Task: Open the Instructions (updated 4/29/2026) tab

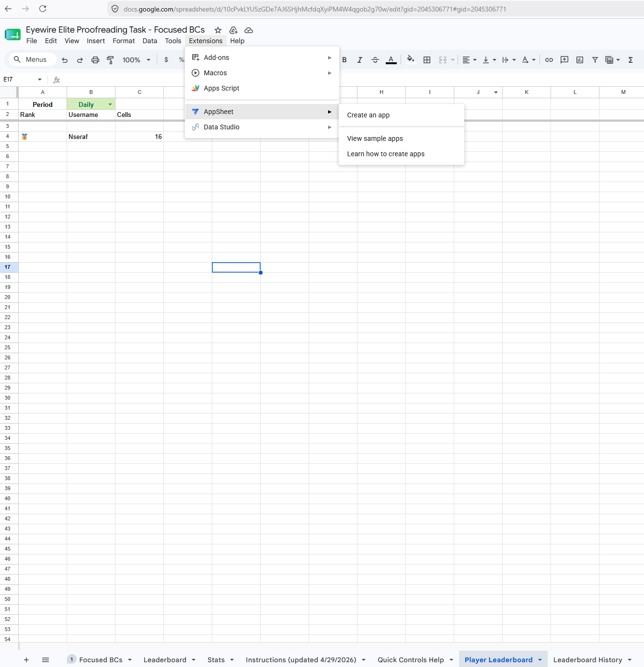Action: [301, 660]
